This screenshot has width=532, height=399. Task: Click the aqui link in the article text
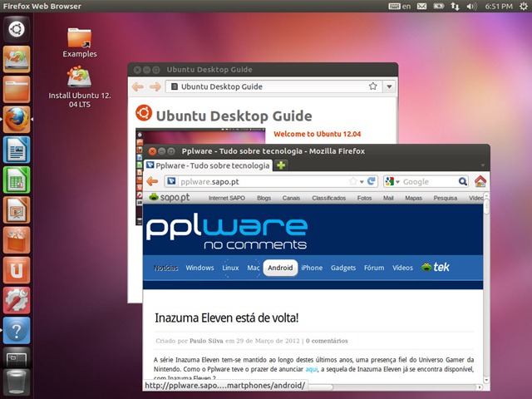(311, 369)
